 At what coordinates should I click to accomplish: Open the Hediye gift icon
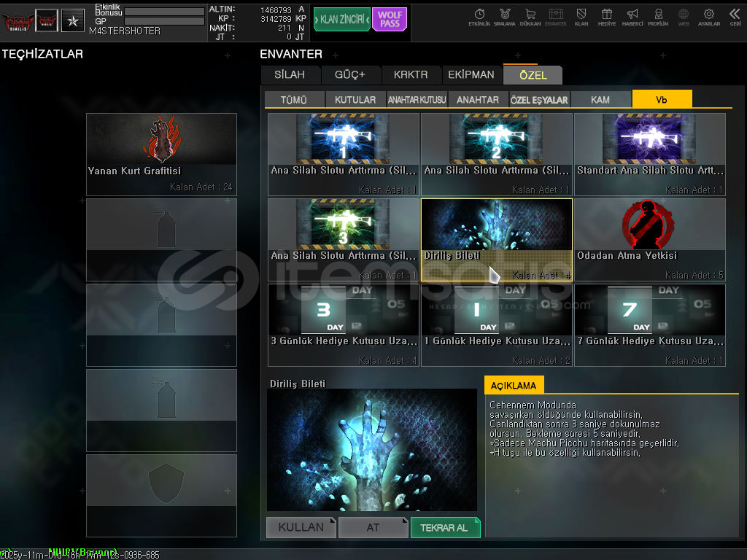point(607,17)
